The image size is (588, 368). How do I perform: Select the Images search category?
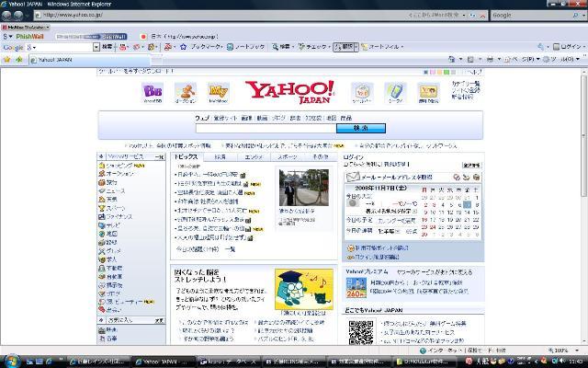point(246,118)
